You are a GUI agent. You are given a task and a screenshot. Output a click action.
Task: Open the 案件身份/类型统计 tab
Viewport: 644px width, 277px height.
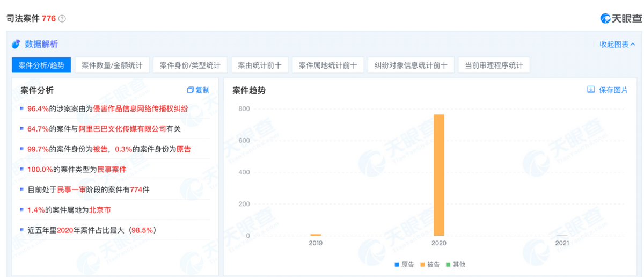[x=190, y=65]
